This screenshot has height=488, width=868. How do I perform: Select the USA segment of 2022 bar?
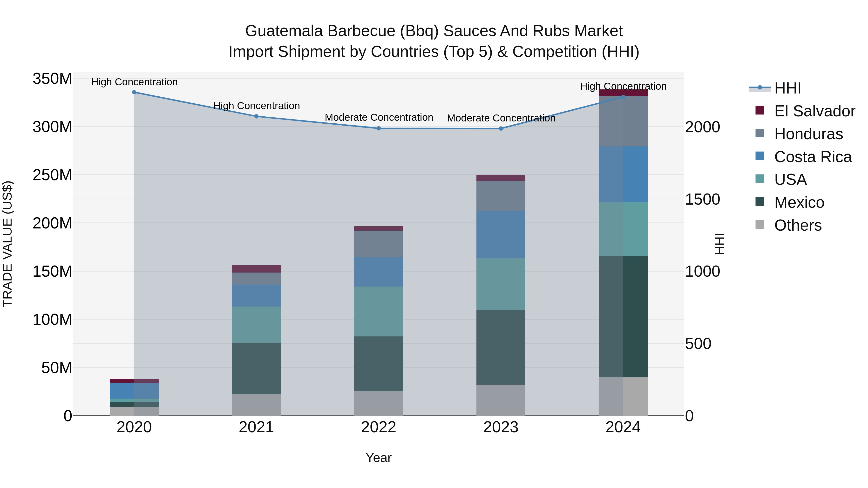pos(379,312)
